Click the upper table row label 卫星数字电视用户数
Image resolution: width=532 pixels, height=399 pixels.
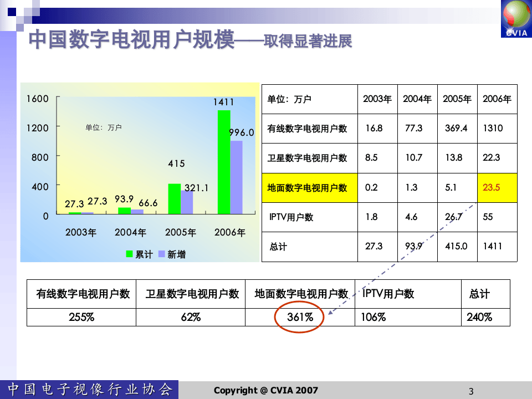click(x=307, y=158)
